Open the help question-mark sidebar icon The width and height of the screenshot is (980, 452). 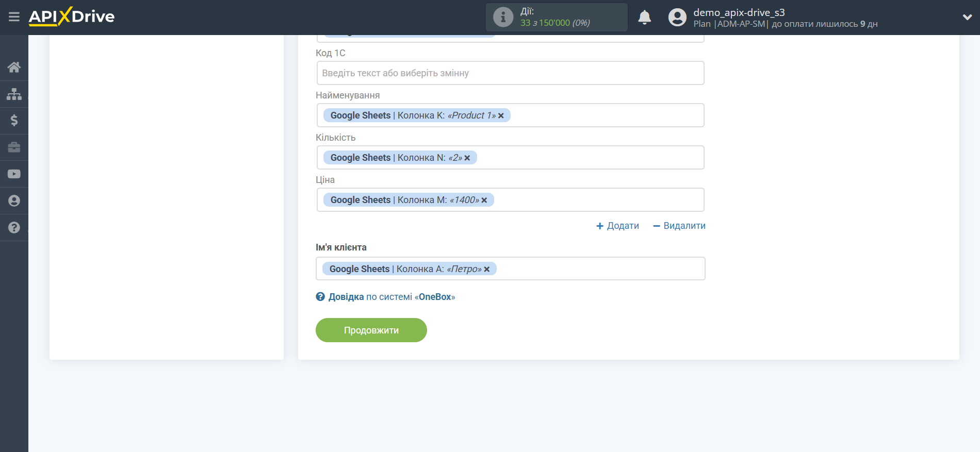click(14, 227)
